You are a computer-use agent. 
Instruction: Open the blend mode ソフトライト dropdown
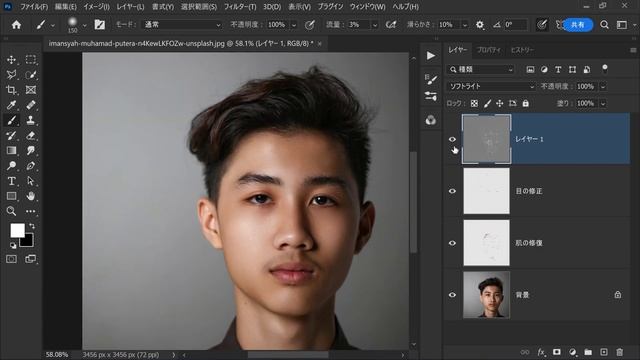pyautogui.click(x=491, y=86)
